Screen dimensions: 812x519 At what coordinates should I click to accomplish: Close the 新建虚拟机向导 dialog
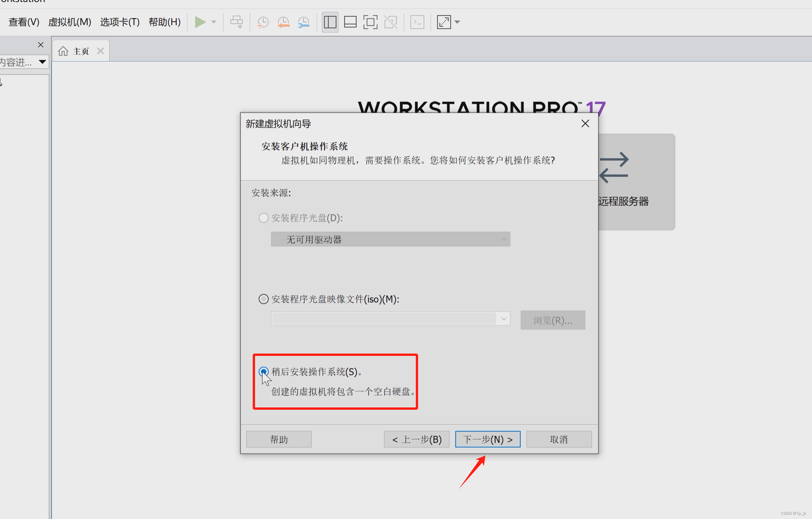point(585,123)
